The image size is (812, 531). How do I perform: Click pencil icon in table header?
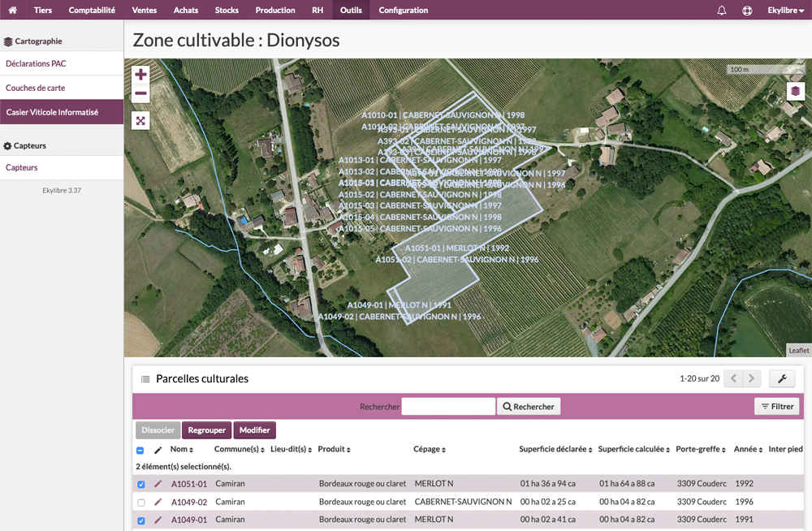158,450
